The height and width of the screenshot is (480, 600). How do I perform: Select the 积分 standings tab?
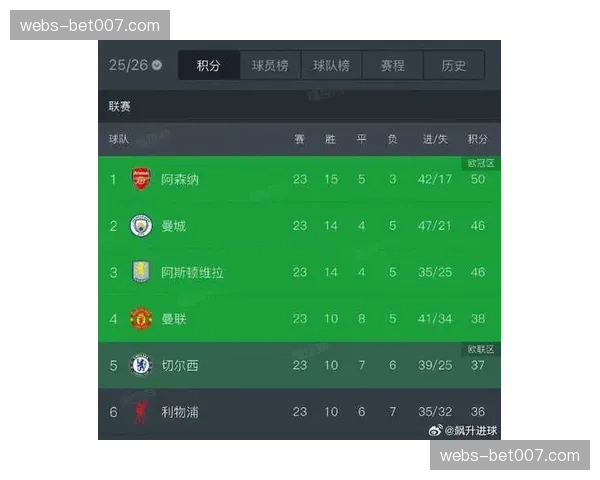point(209,66)
